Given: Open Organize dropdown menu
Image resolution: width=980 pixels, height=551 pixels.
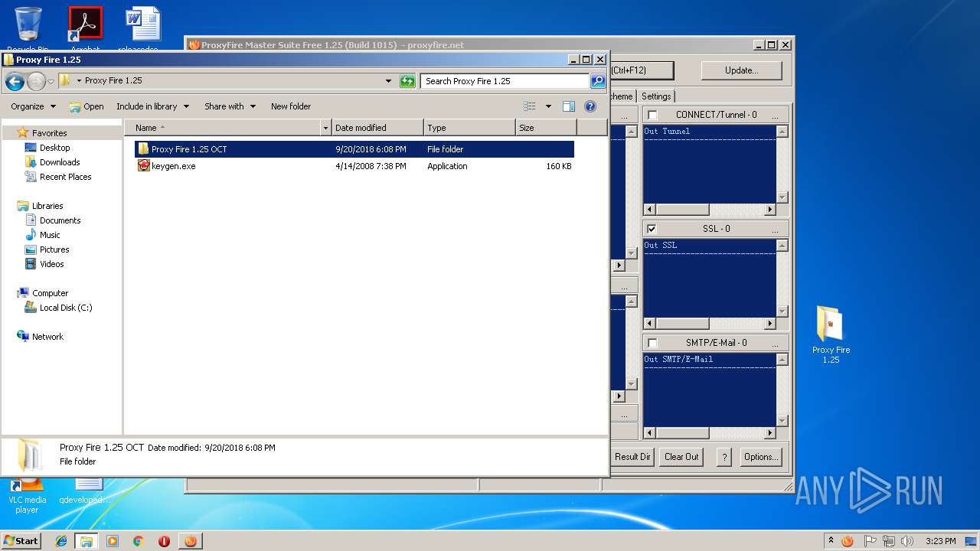Looking at the screenshot, I should 34,106.
